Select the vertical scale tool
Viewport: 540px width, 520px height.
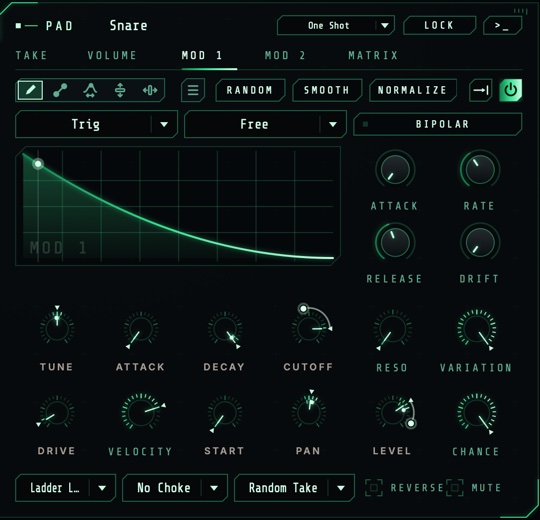(120, 90)
